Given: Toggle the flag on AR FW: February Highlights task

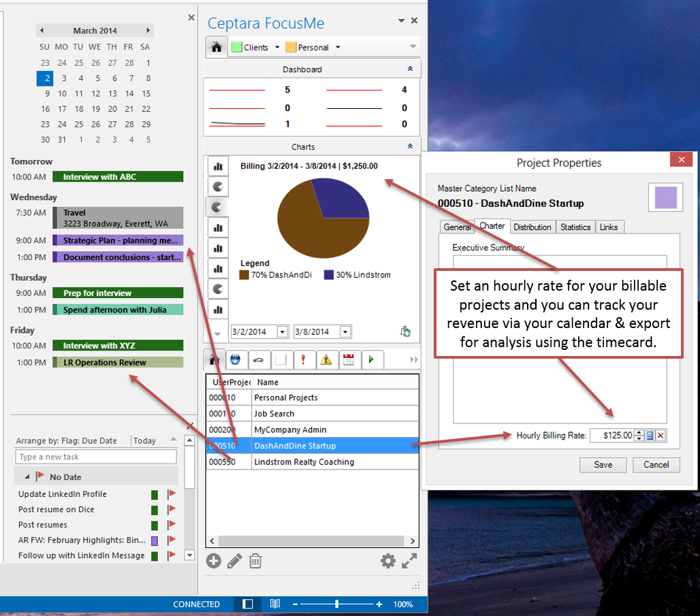Looking at the screenshot, I should tap(172, 540).
